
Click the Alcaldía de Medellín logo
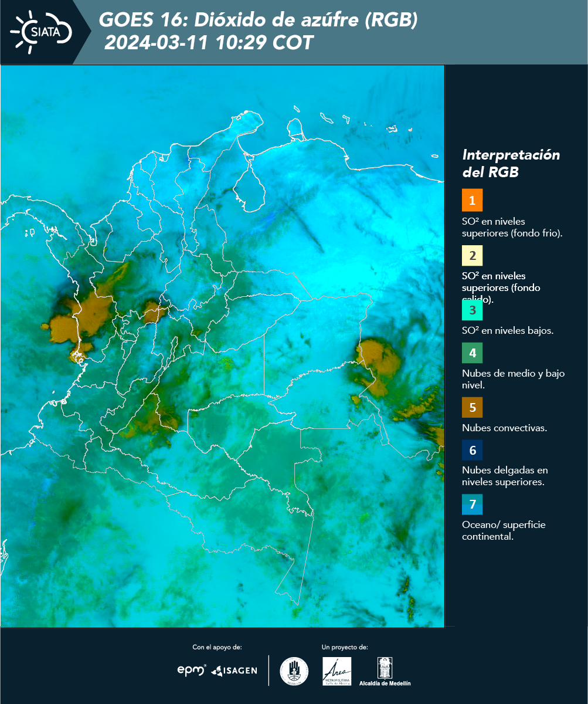tap(385, 671)
